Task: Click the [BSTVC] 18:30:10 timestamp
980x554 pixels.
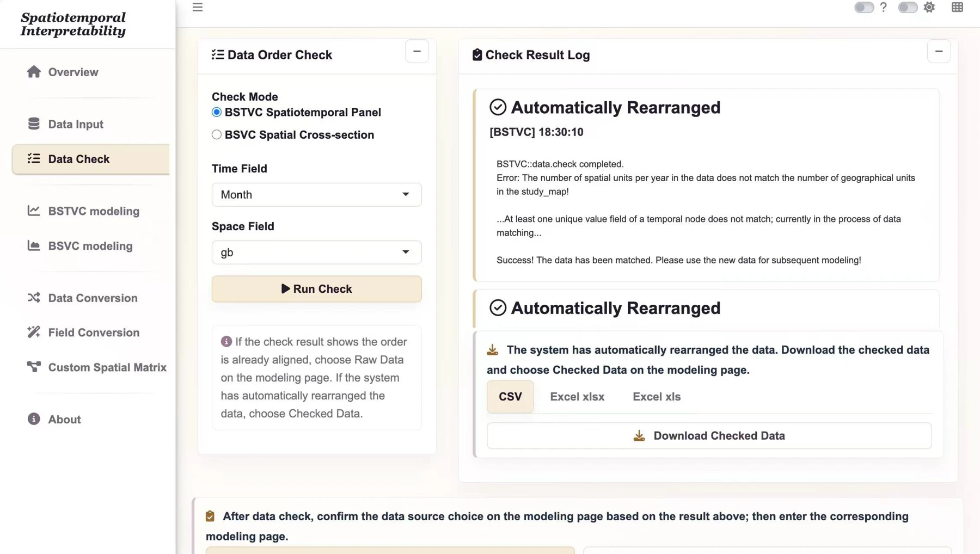Action: pyautogui.click(x=536, y=132)
